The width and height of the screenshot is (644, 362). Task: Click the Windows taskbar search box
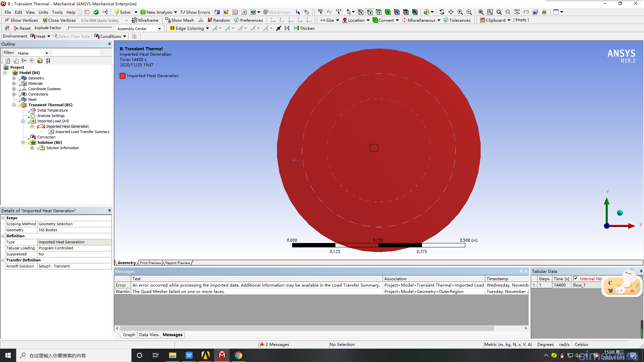(x=74, y=355)
